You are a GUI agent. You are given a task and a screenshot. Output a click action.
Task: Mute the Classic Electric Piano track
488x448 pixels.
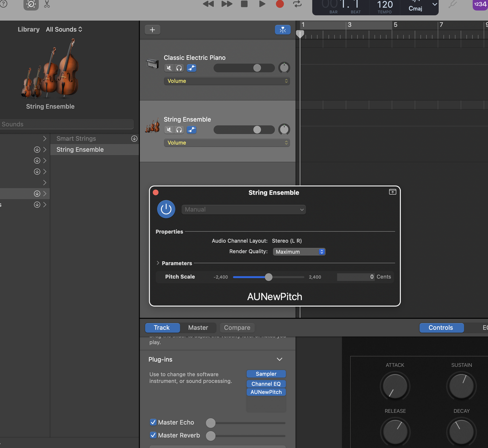point(169,68)
